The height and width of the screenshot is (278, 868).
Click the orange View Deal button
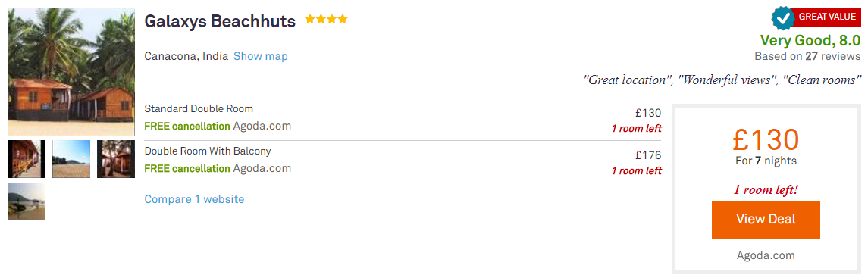(766, 220)
